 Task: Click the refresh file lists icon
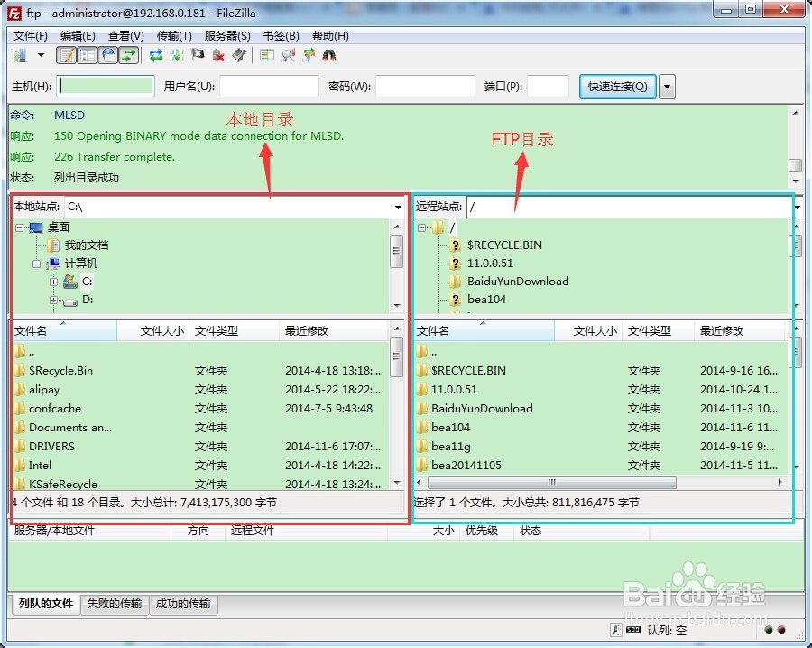click(x=154, y=55)
